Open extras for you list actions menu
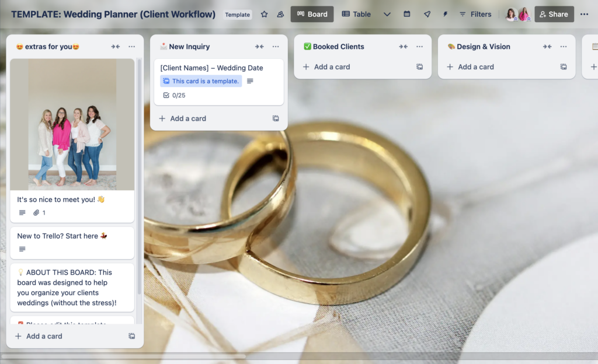Viewport: 598px width, 364px height. [x=131, y=47]
